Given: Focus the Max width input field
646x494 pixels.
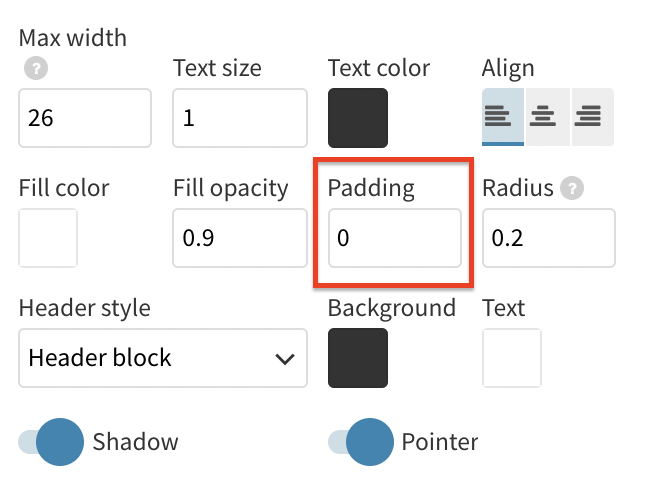Looking at the screenshot, I should (85, 118).
